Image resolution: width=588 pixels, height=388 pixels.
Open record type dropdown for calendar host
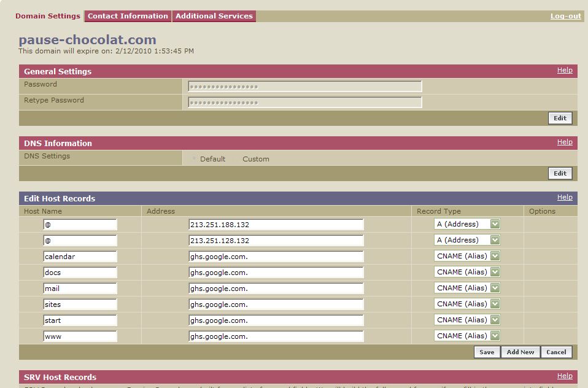tap(467, 256)
